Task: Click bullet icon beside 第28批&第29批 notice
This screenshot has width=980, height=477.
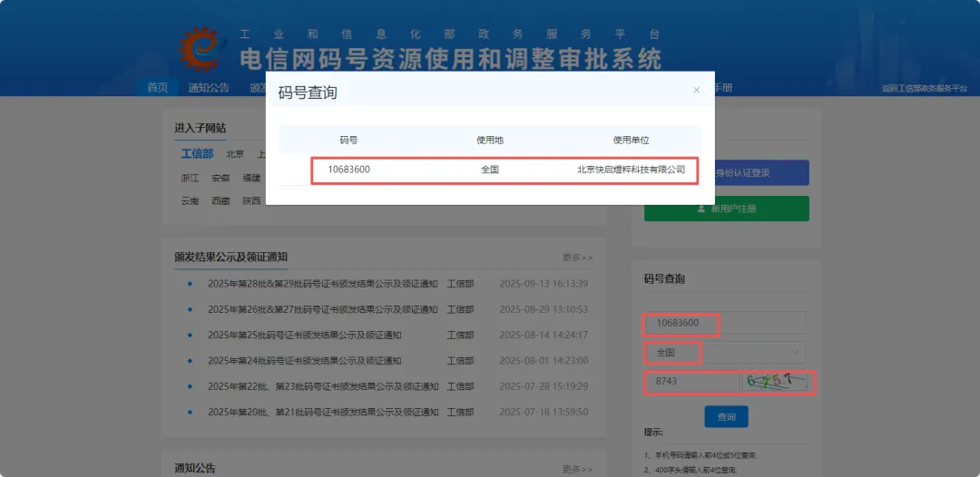Action: tap(190, 284)
